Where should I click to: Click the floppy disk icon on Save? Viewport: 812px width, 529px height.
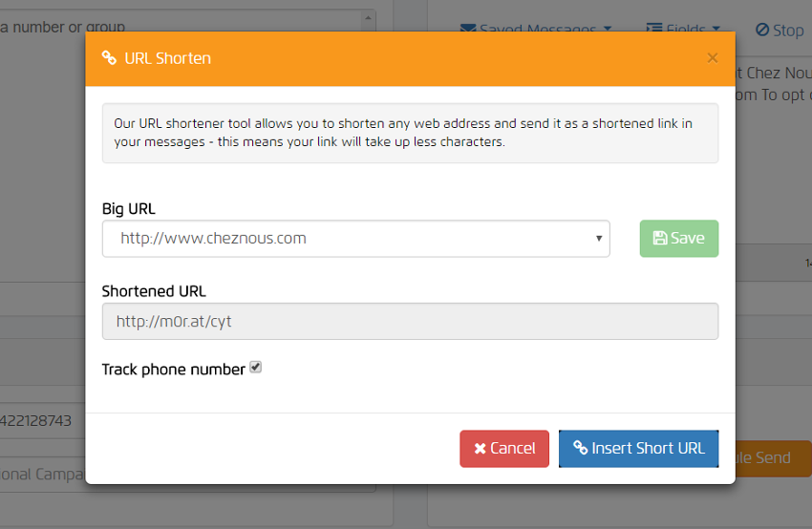pos(660,239)
